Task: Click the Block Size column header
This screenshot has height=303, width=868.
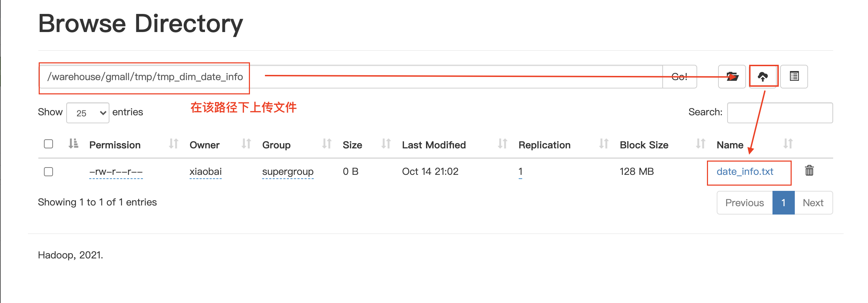Action: [x=644, y=145]
